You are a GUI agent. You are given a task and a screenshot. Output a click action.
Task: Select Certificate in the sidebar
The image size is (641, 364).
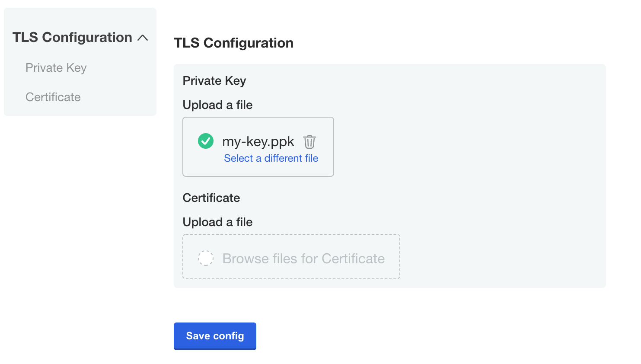pyautogui.click(x=53, y=97)
